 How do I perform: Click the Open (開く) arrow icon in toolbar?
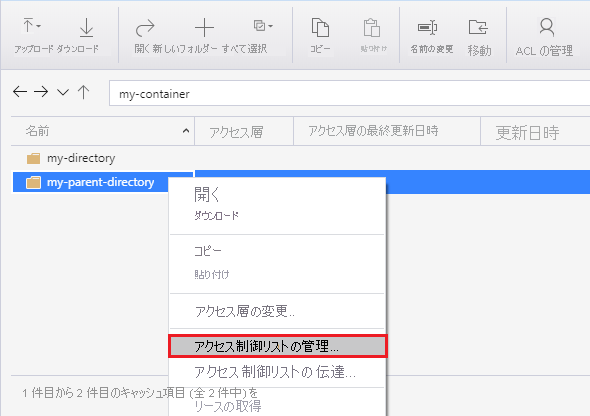145,28
